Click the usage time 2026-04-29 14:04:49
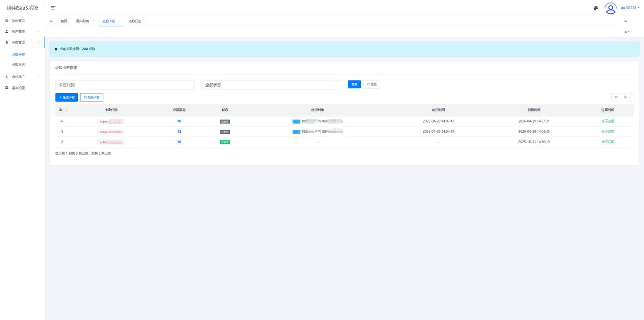 [438, 131]
